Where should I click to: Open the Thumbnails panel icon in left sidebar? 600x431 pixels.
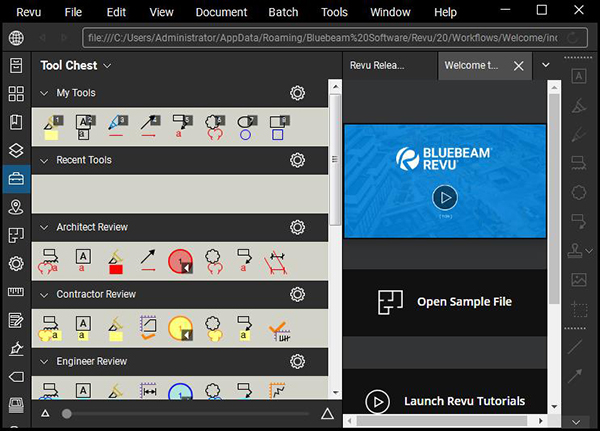tap(16, 93)
